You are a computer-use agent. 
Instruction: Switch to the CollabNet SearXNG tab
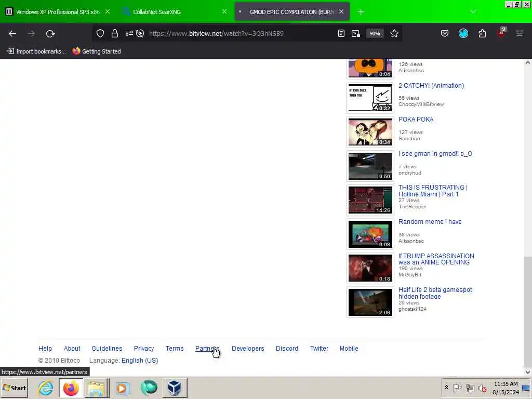[x=157, y=12]
